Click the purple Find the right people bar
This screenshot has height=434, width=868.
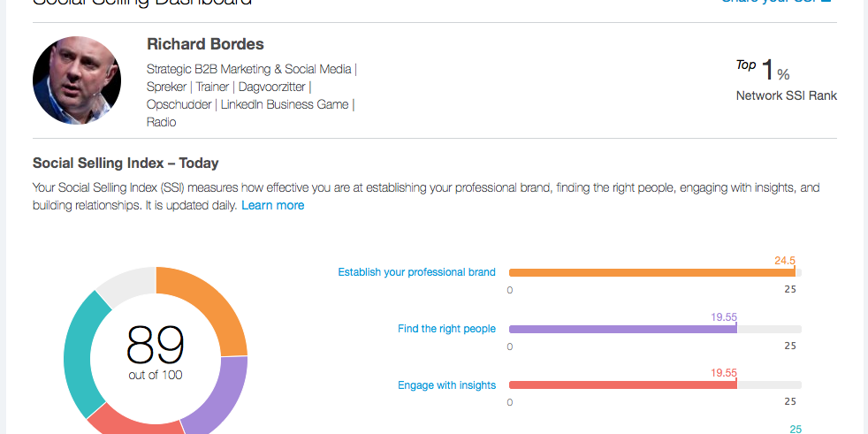coord(622,329)
